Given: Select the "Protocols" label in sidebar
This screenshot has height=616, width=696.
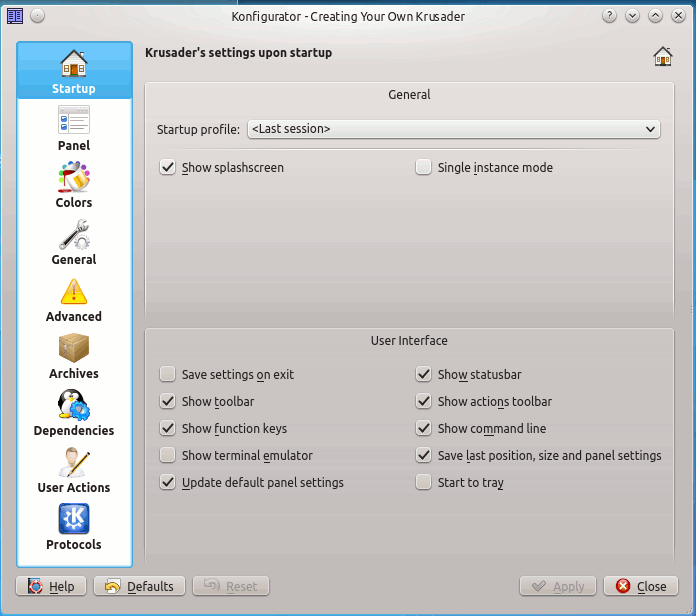Looking at the screenshot, I should pyautogui.click(x=74, y=545).
